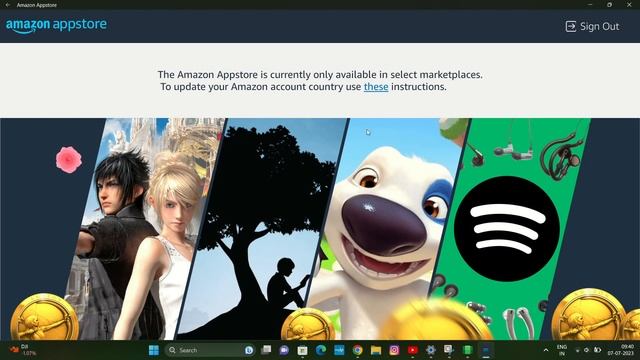Click the ENG IN language indicator

click(x=562, y=350)
